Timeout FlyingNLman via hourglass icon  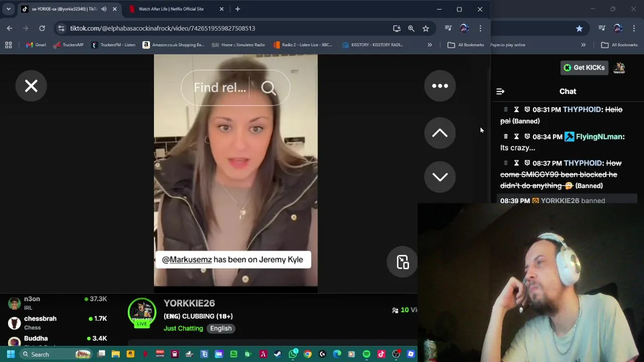click(x=516, y=136)
